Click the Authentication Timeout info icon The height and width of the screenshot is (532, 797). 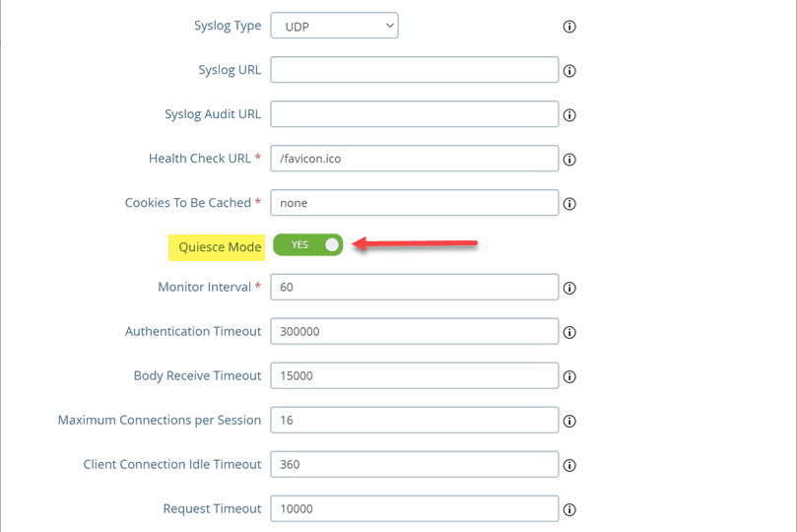pyautogui.click(x=569, y=333)
